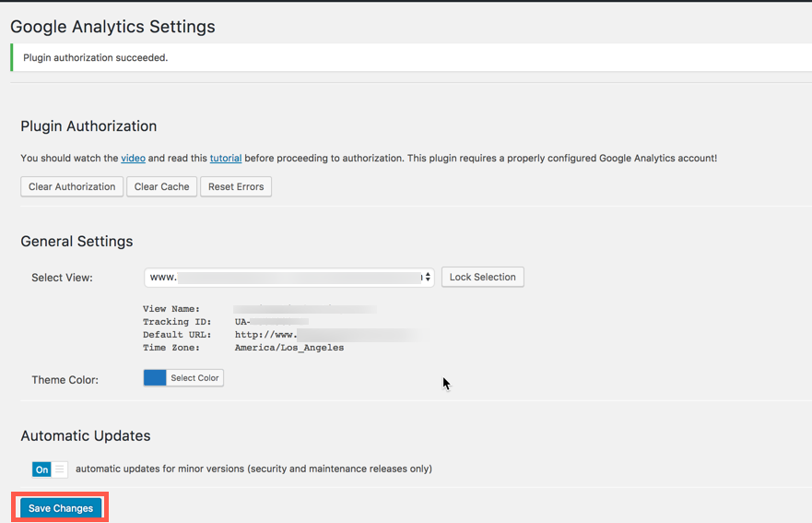
Task: Click the Plugin Authorization section heading
Action: point(88,126)
